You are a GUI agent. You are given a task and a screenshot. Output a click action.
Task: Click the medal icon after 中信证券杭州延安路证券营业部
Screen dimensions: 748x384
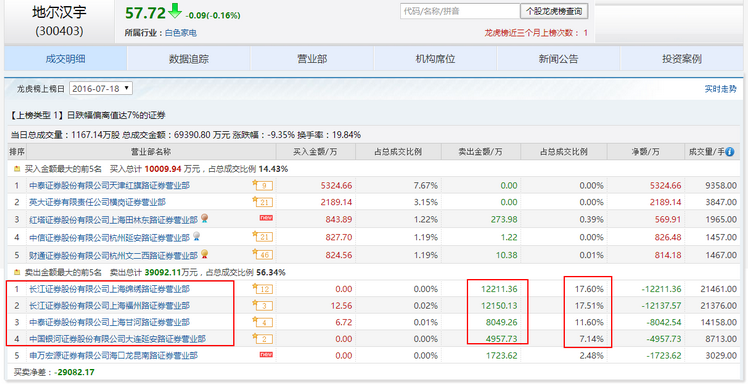[x=196, y=236]
